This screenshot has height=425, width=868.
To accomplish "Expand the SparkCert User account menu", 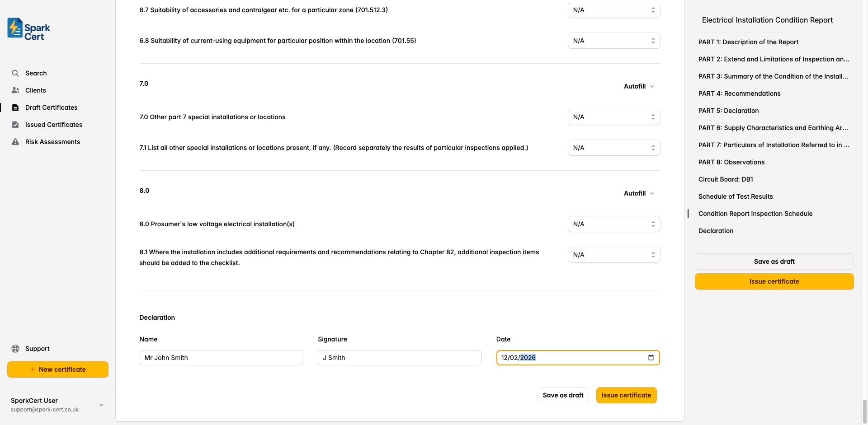I will (x=101, y=405).
